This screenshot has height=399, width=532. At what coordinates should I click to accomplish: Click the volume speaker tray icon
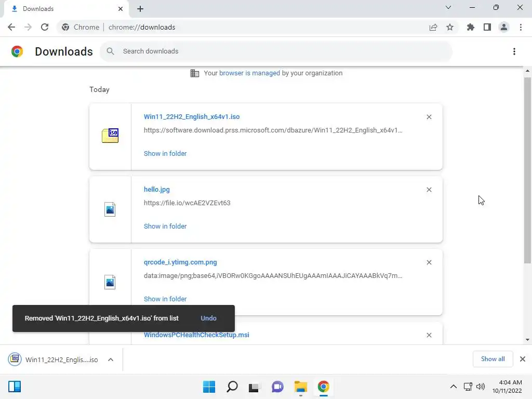[481, 387]
